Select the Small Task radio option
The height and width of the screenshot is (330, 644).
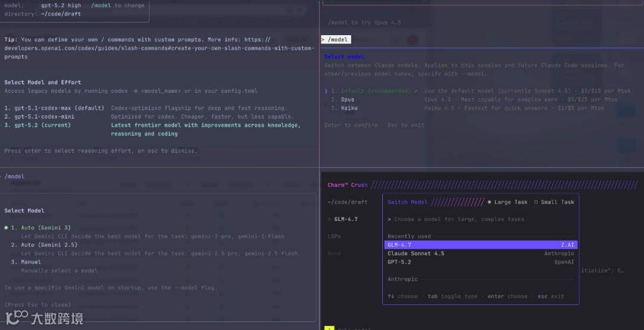554,202
